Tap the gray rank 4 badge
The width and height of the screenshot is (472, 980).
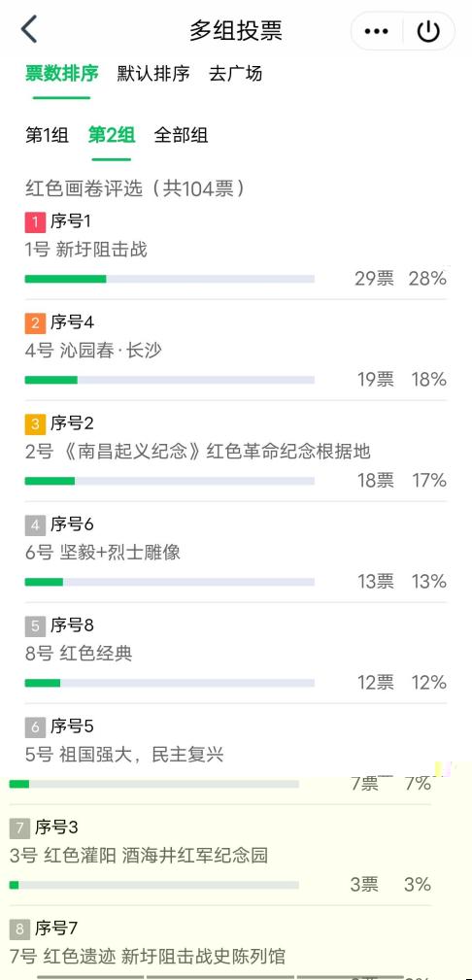pos(35,525)
